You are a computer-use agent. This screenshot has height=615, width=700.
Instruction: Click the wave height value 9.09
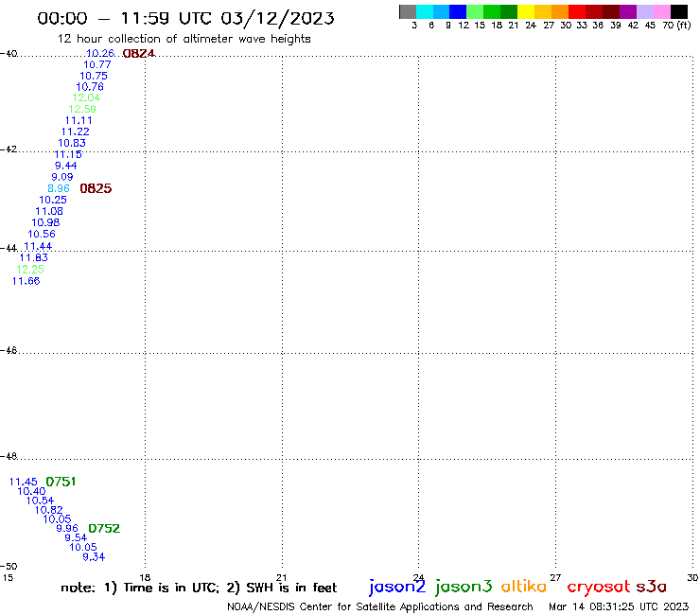(x=62, y=177)
